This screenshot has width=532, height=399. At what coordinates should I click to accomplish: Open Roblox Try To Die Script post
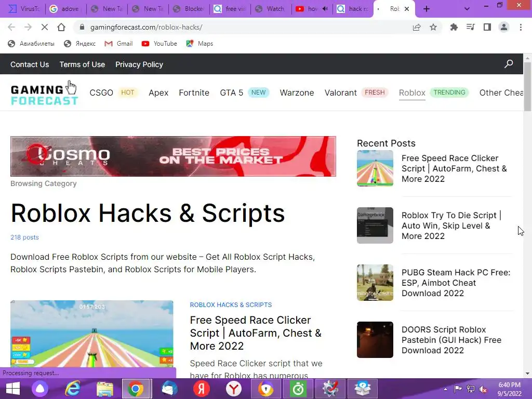pos(451,225)
